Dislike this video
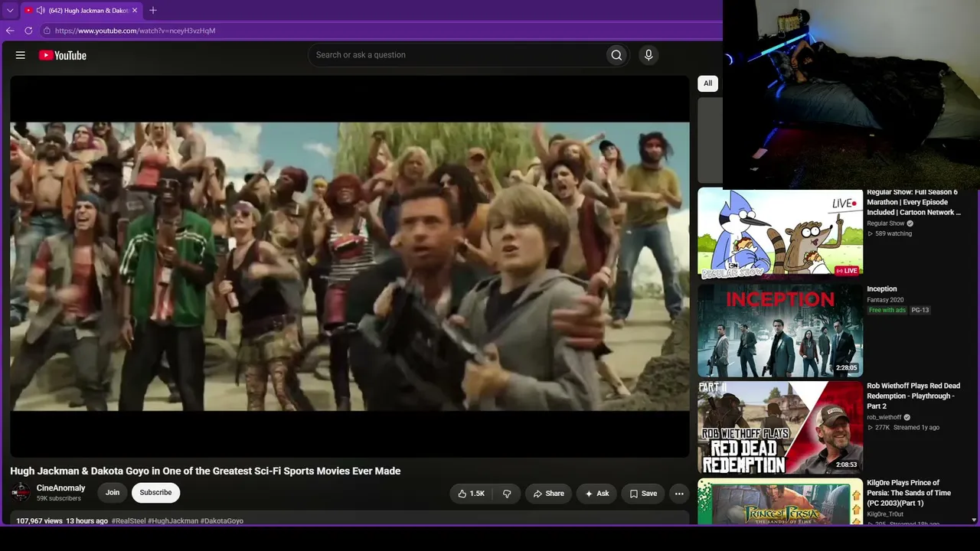980x551 pixels. (x=507, y=494)
